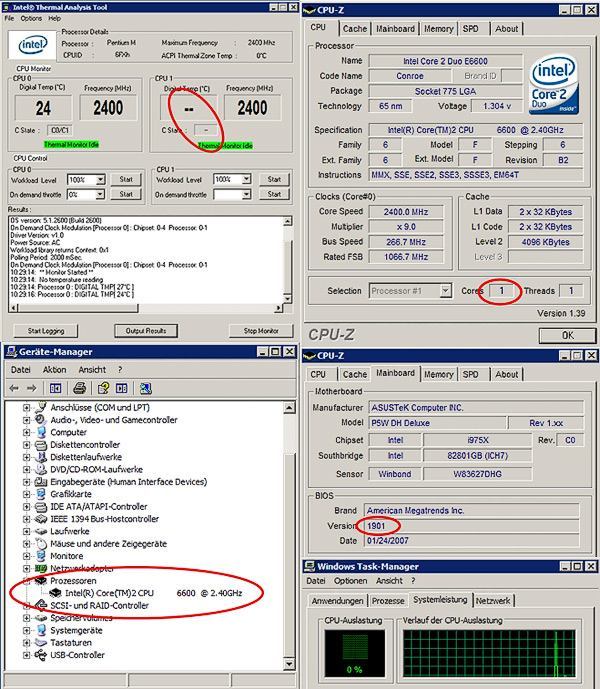Open the Cache tab in upper CPU-Z window
Screen dimensions: 600x689
355,29
